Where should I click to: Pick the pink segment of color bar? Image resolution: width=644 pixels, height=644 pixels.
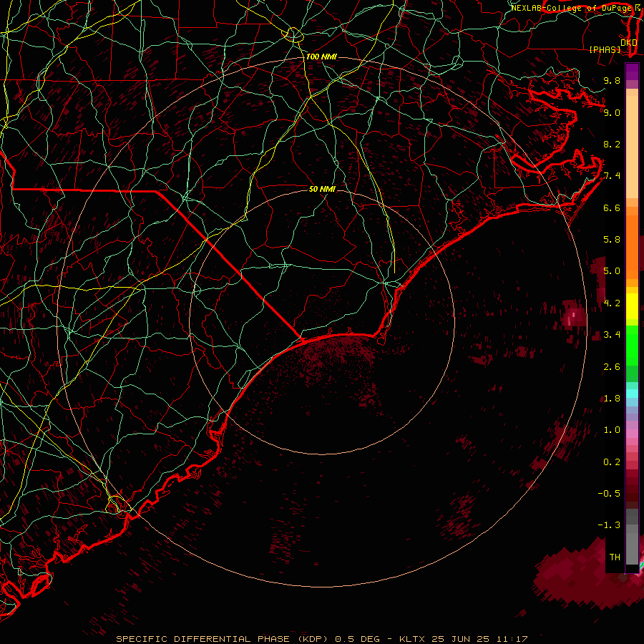point(632,433)
